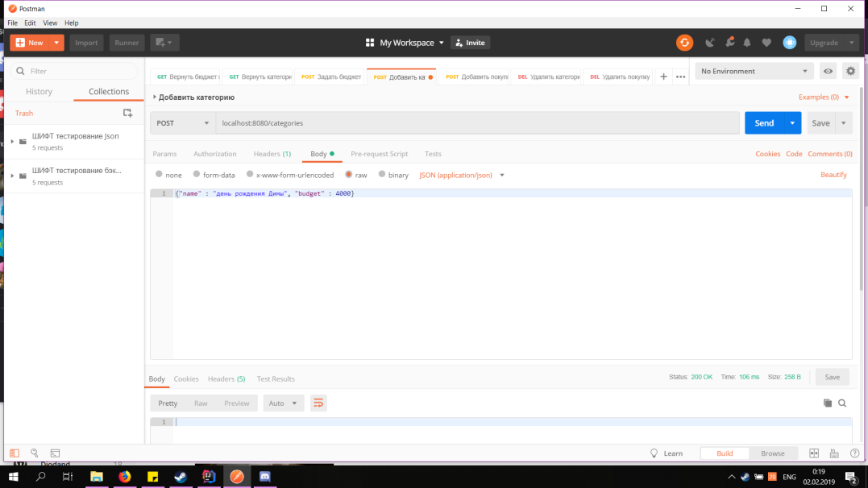Open File Explorer from the taskbar
This screenshot has height=488, width=868.
[x=97, y=477]
